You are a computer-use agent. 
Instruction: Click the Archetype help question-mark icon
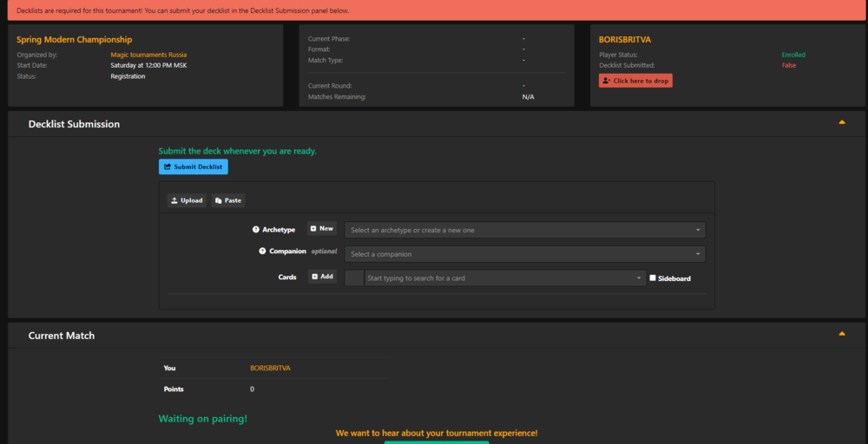coord(256,230)
